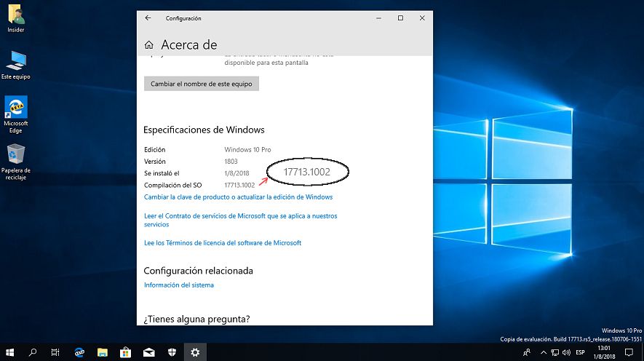
Task: Maximize the Configuración window
Action: (x=400, y=18)
